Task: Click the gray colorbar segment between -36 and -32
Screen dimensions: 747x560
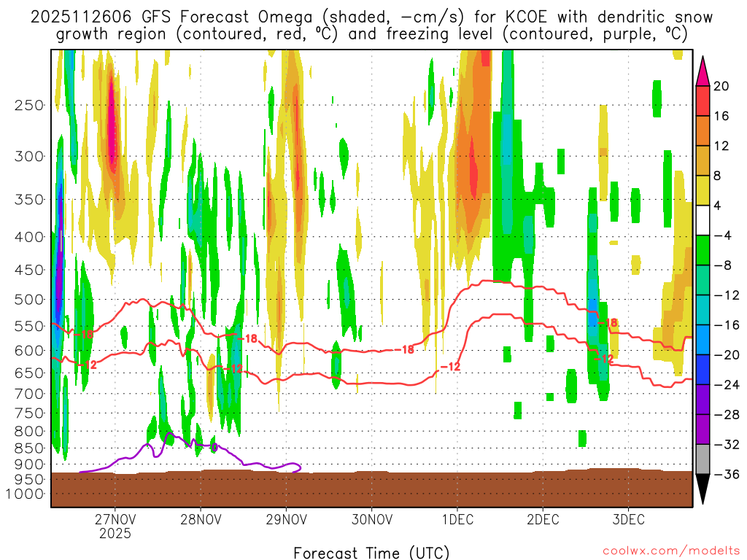Action: (x=703, y=459)
